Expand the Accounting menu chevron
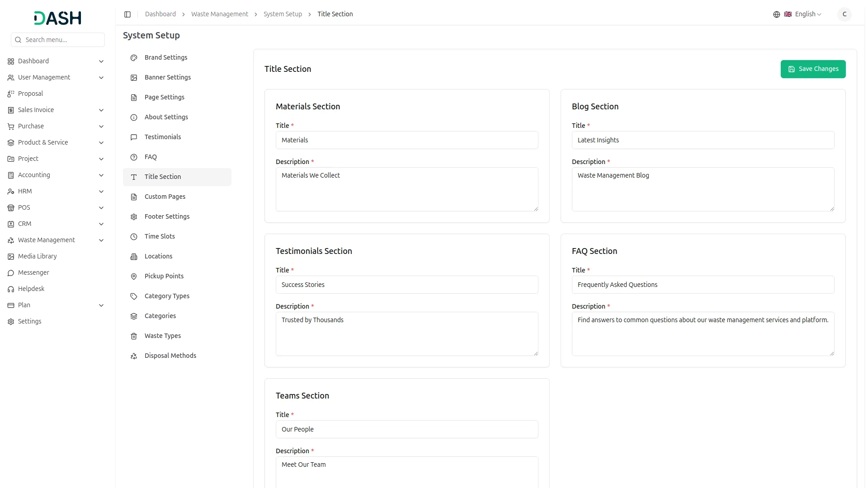The width and height of the screenshot is (868, 488). (x=101, y=175)
